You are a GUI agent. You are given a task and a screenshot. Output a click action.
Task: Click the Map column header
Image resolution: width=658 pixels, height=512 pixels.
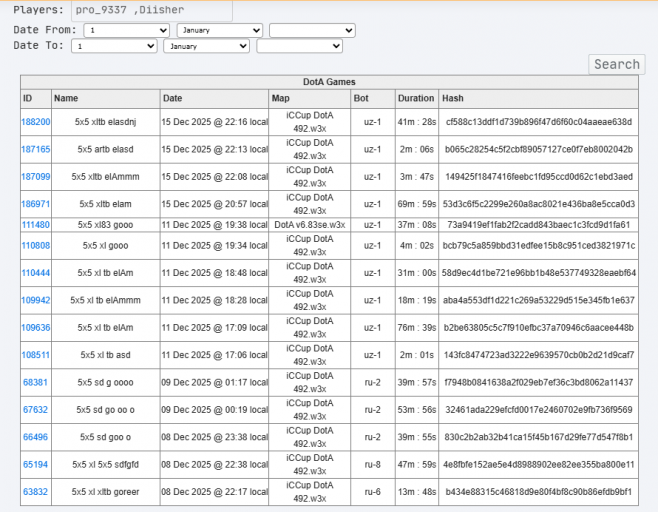tap(310, 98)
